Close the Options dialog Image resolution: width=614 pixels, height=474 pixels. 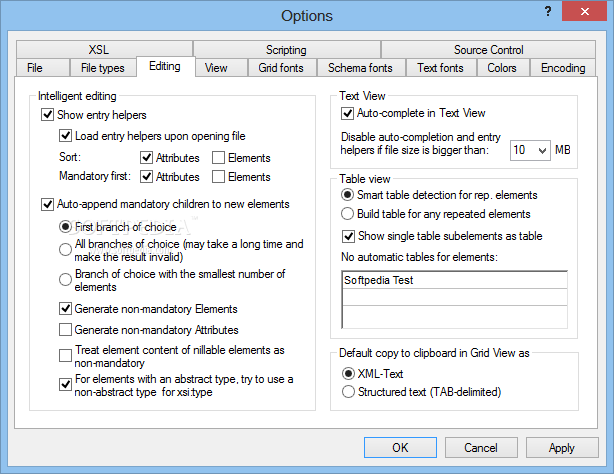pos(584,11)
